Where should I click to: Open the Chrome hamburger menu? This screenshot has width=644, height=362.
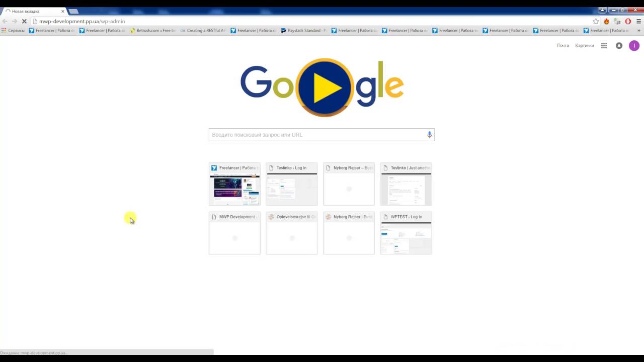(639, 22)
